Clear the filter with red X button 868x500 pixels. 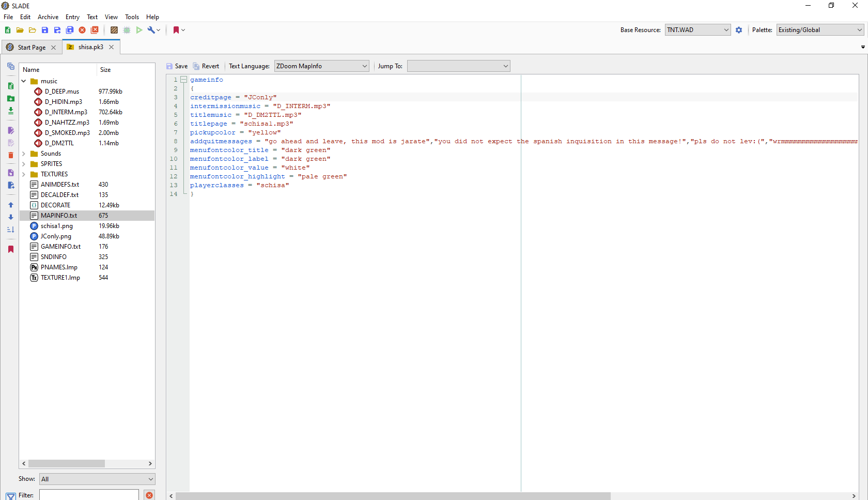click(149, 495)
